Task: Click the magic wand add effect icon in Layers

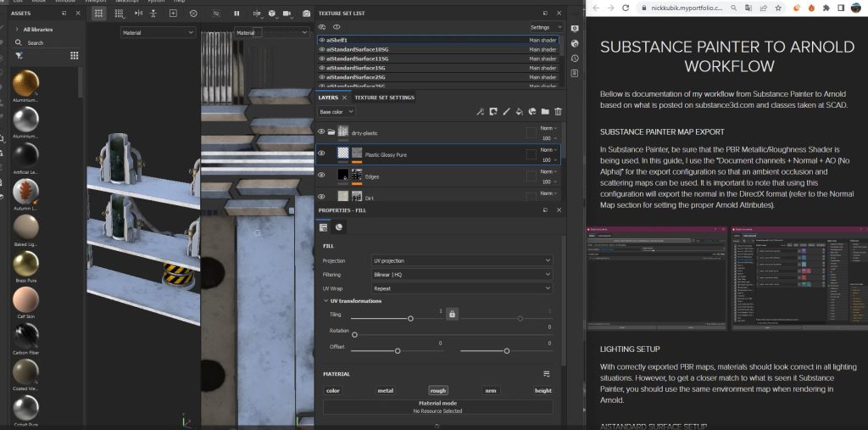Action: (x=481, y=111)
